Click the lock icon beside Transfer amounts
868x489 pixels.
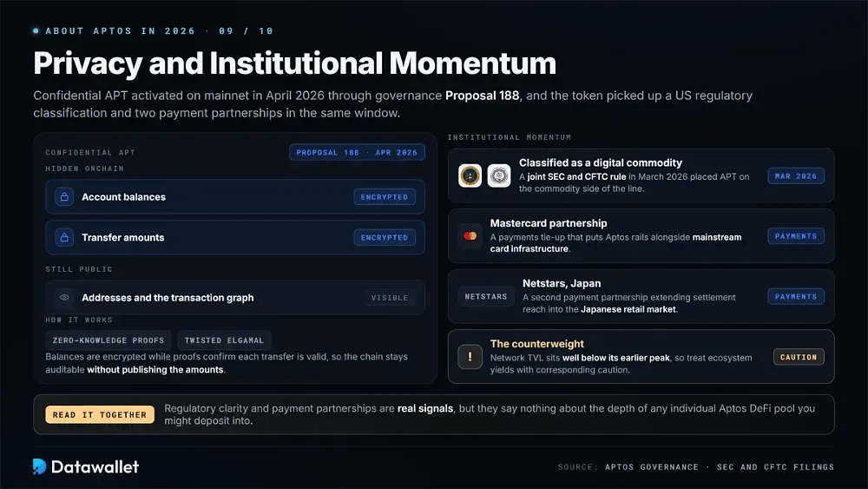point(64,237)
